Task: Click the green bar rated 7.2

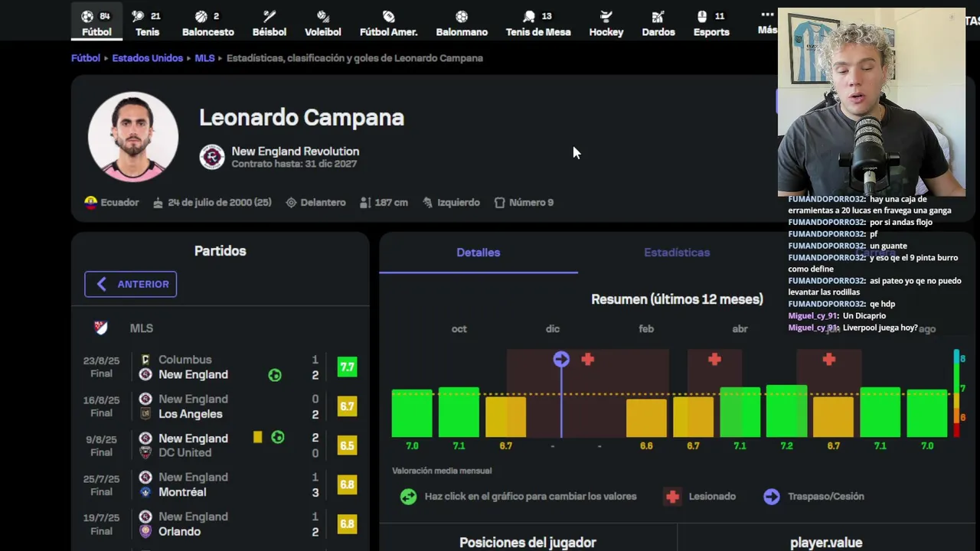Action: point(786,411)
